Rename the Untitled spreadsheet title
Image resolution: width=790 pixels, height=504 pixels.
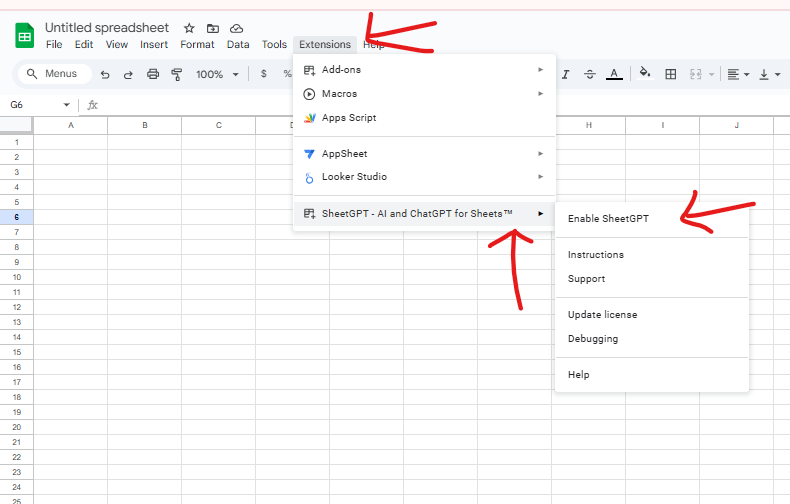(x=107, y=28)
